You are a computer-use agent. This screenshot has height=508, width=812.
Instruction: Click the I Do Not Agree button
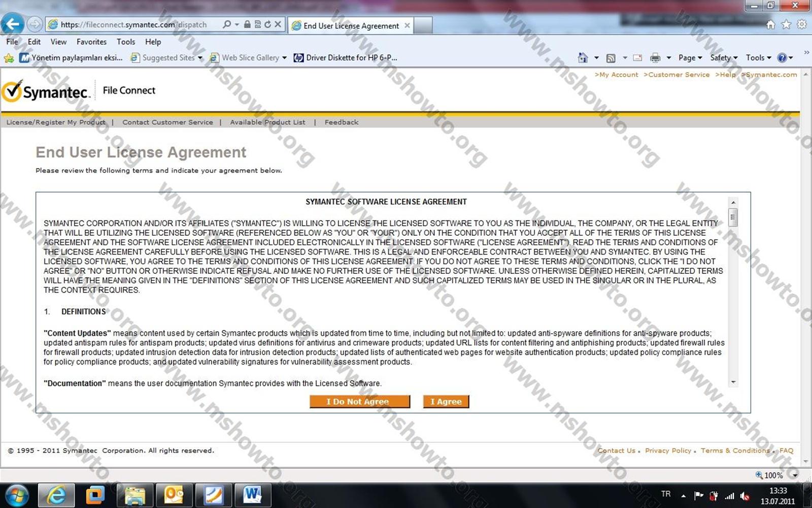pos(360,402)
